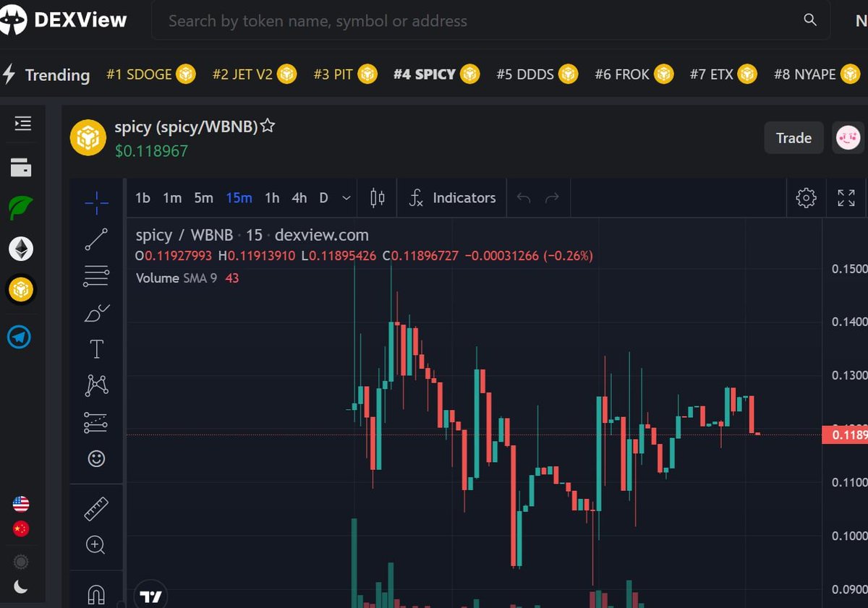
Task: Toggle dark mode with the moon icon
Action: pyautogui.click(x=22, y=588)
